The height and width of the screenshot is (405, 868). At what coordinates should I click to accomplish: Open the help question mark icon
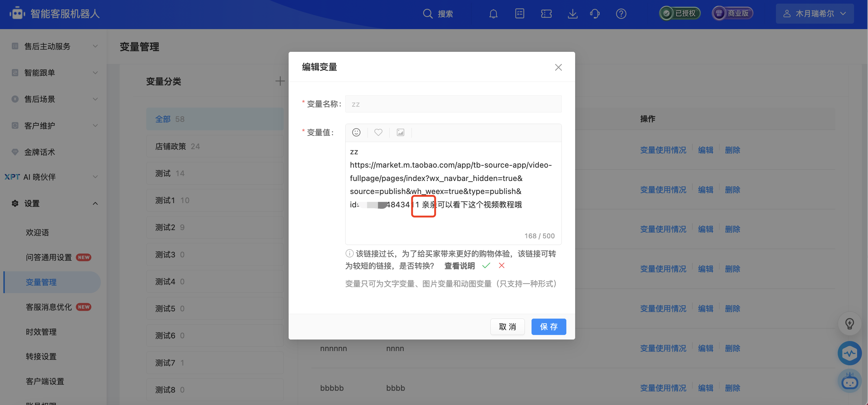(x=621, y=14)
